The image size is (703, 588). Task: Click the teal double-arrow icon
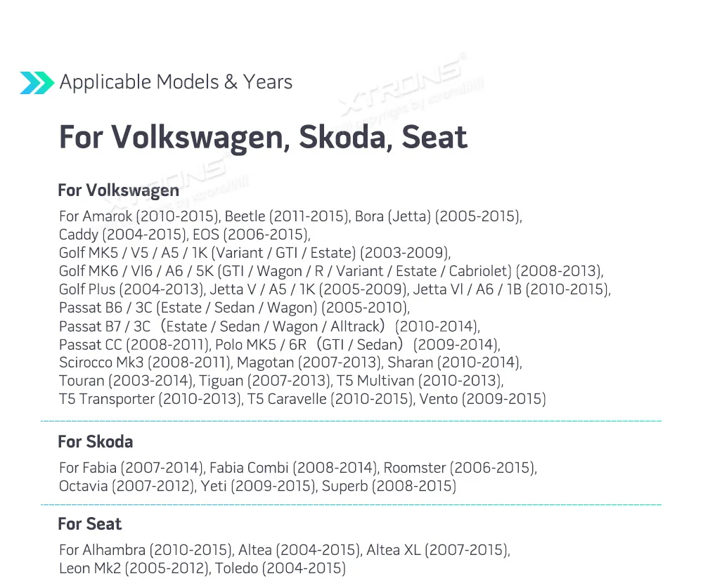coord(37,82)
